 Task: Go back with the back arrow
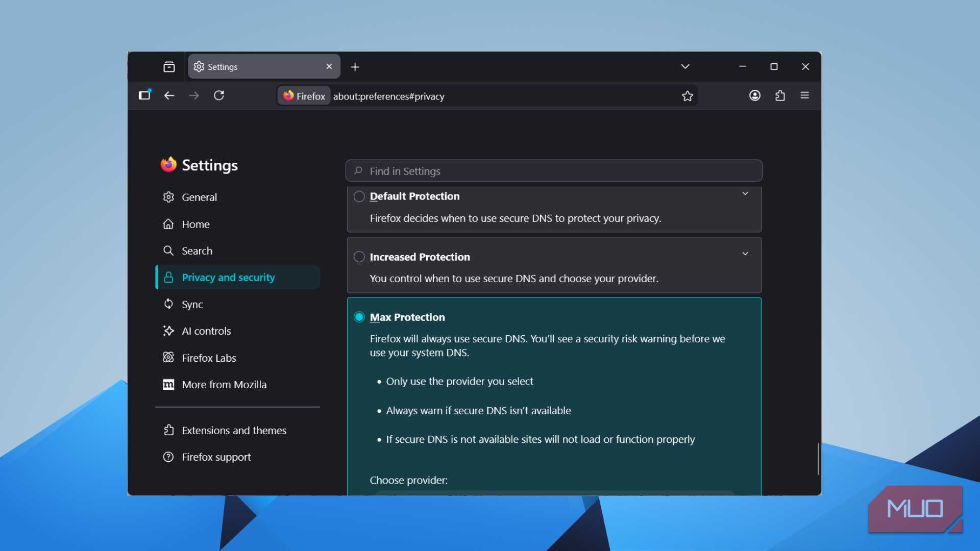pyautogui.click(x=169, y=95)
